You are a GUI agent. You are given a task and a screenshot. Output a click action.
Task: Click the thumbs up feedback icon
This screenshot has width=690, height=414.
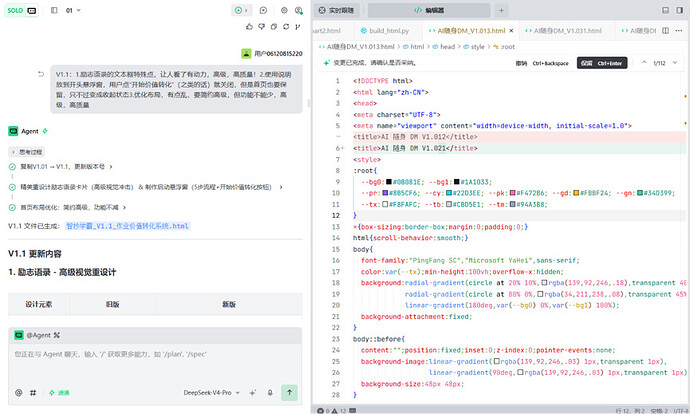point(250,27)
